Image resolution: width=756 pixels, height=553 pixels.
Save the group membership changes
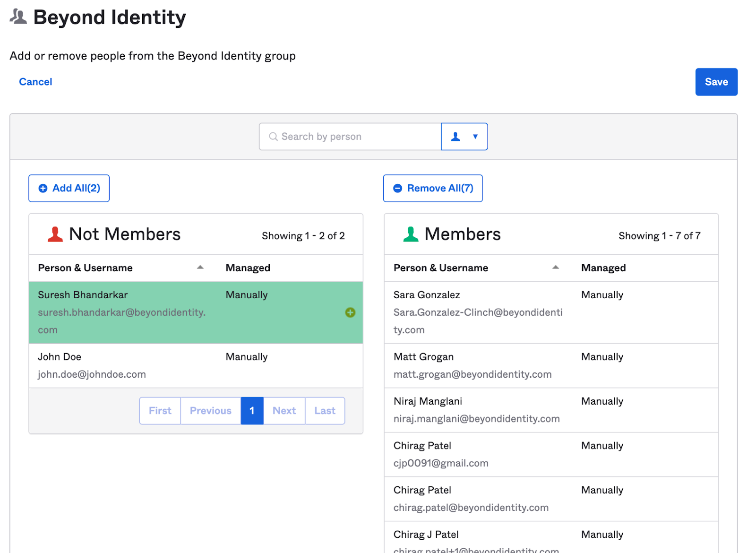click(x=716, y=82)
